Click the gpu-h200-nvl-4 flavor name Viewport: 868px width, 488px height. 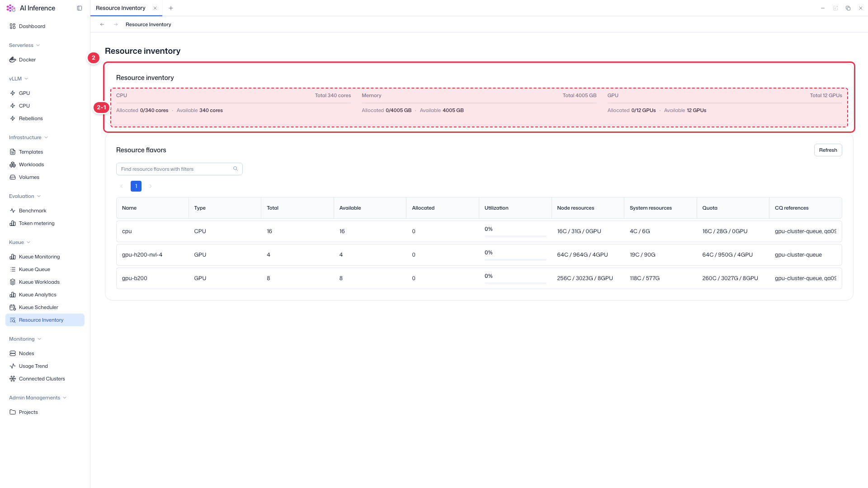pyautogui.click(x=142, y=255)
